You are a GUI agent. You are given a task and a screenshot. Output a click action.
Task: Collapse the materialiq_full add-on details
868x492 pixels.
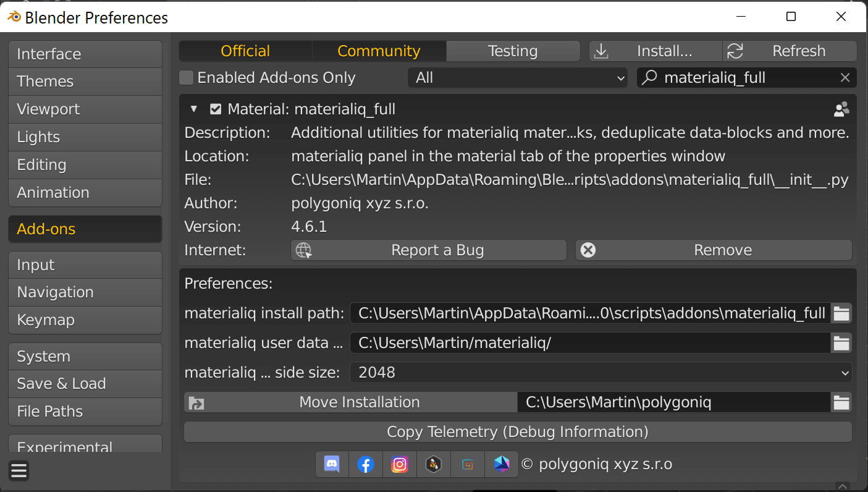(194, 109)
